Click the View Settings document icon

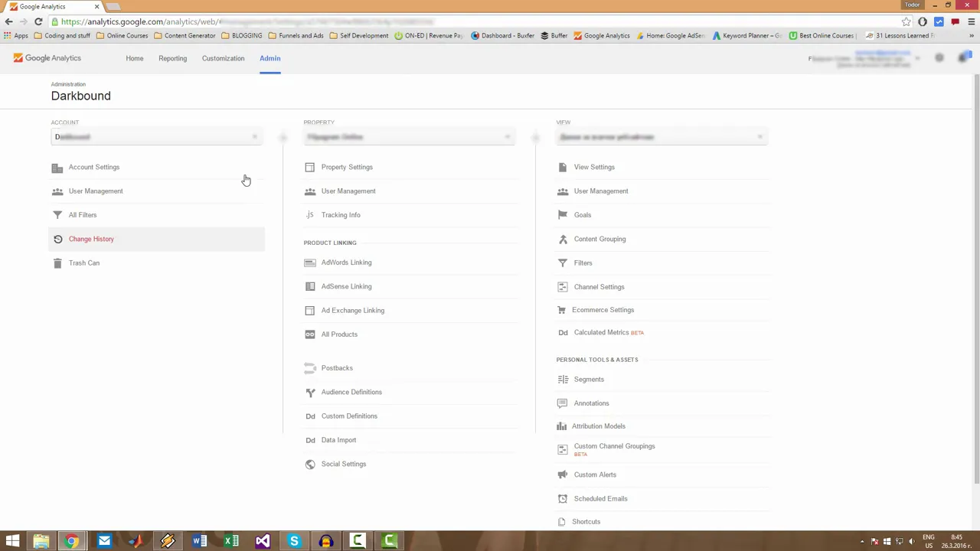tap(563, 167)
